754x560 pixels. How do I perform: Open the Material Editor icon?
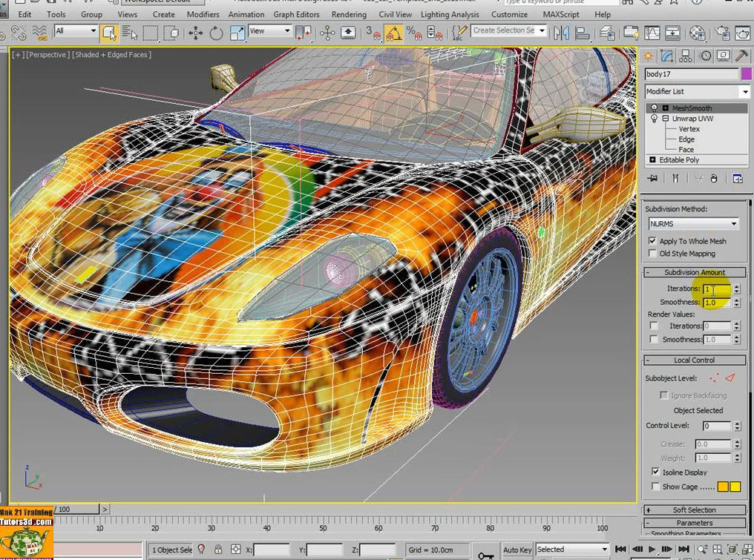pos(698,33)
